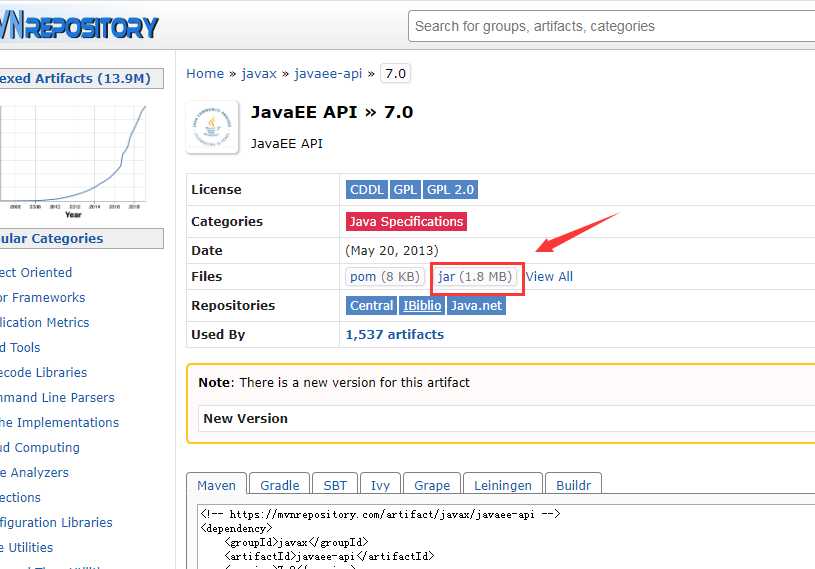Screen dimensions: 815x569
Task: Open the CDDL license tag
Action: pos(366,190)
